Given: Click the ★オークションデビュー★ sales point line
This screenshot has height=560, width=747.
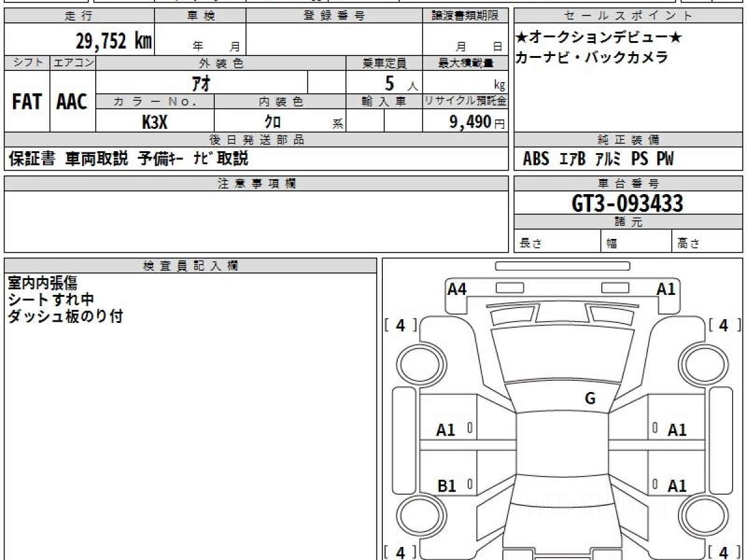Looking at the screenshot, I should (x=599, y=38).
